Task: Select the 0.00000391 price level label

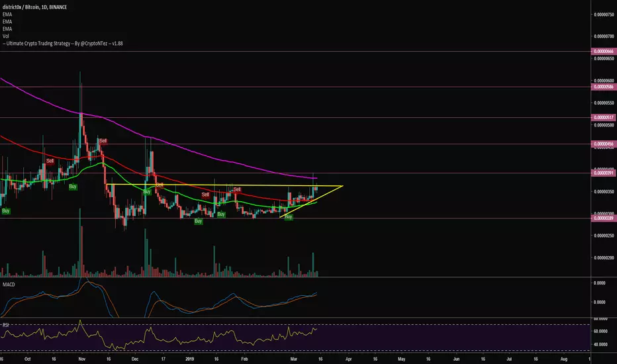Action: pos(603,173)
